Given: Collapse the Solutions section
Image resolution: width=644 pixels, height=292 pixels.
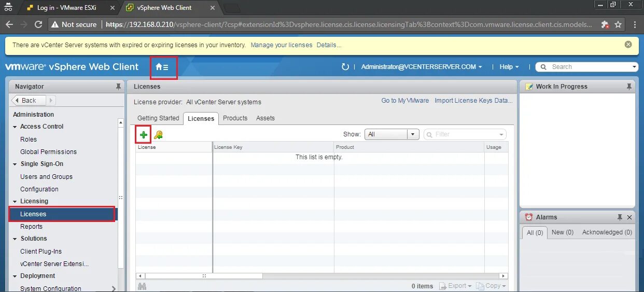Looking at the screenshot, I should point(15,239).
